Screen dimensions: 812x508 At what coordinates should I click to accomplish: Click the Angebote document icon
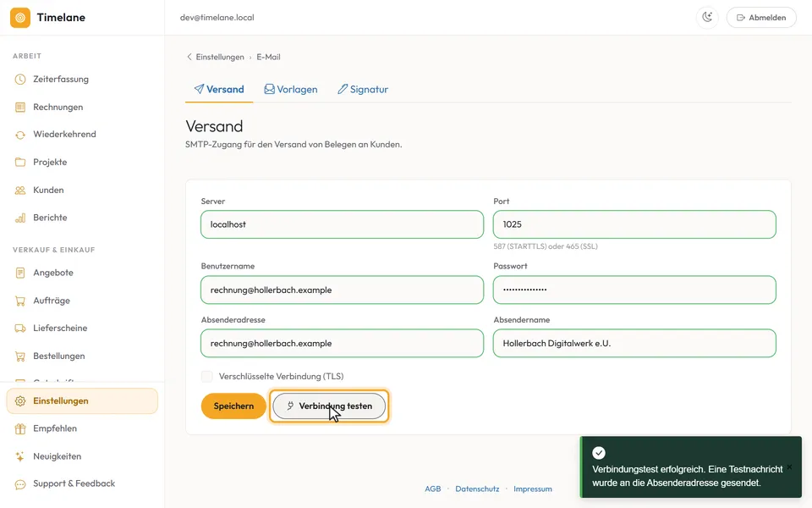point(20,273)
